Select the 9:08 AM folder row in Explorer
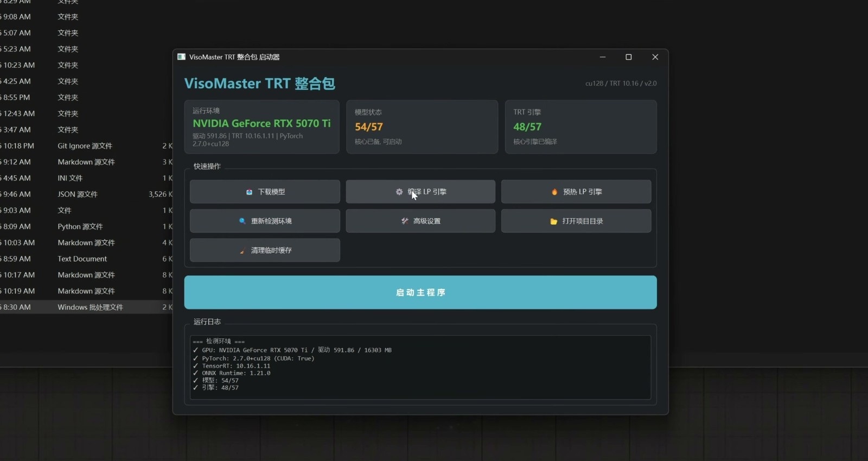Viewport: 868px width, 461px height. [x=86, y=17]
